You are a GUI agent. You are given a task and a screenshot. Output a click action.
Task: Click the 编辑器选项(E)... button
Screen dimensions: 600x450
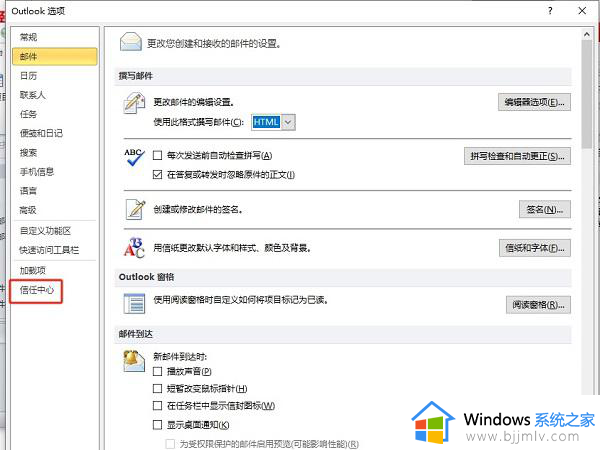[x=534, y=102]
